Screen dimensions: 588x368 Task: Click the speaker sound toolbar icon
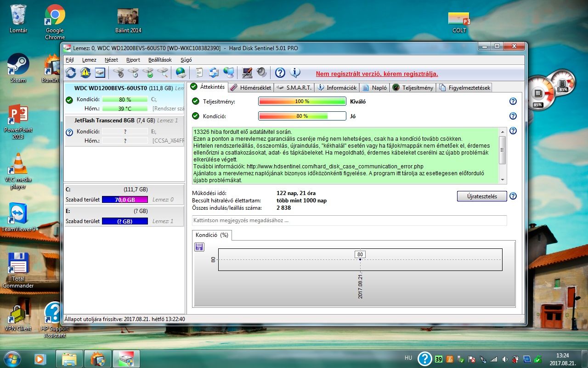coord(262,73)
